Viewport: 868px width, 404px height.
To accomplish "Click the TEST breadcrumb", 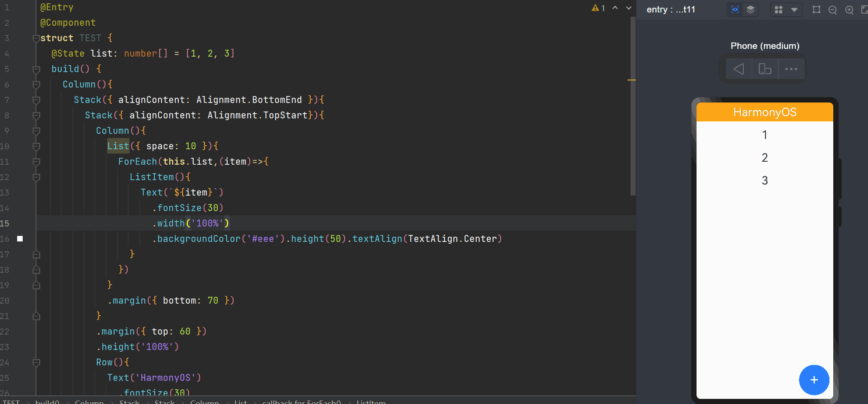I will pyautogui.click(x=11, y=402).
